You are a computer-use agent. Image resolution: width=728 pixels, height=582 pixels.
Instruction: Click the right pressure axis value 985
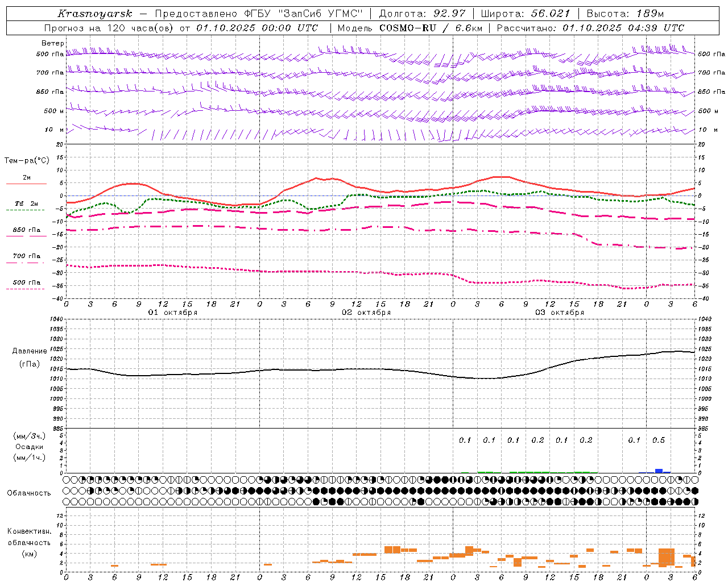(x=704, y=429)
